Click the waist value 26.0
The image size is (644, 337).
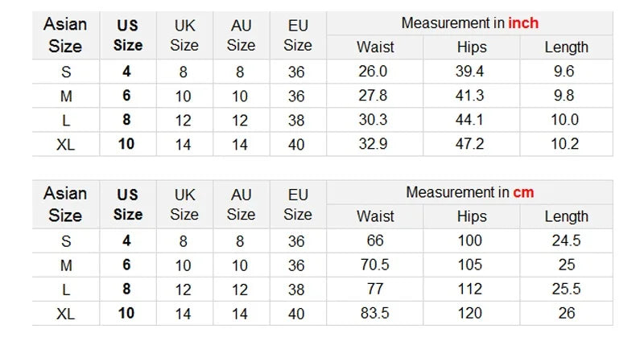pyautogui.click(x=373, y=72)
